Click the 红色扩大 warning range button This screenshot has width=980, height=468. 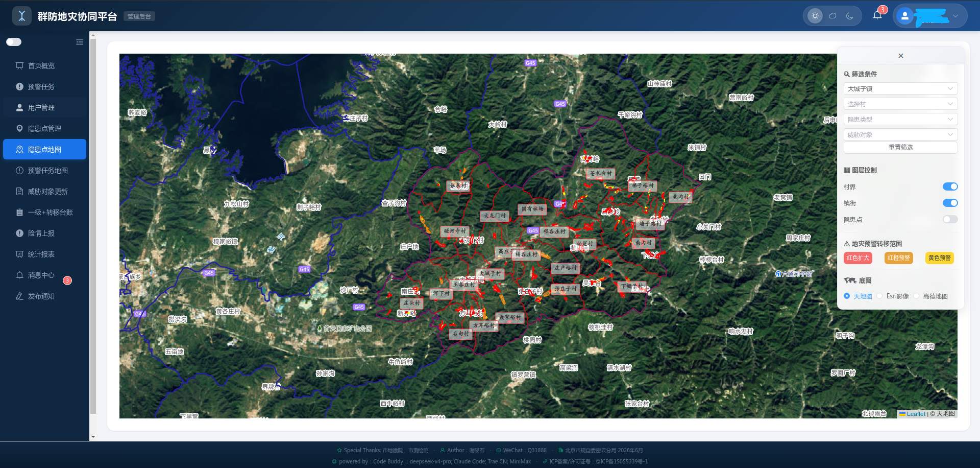(858, 258)
